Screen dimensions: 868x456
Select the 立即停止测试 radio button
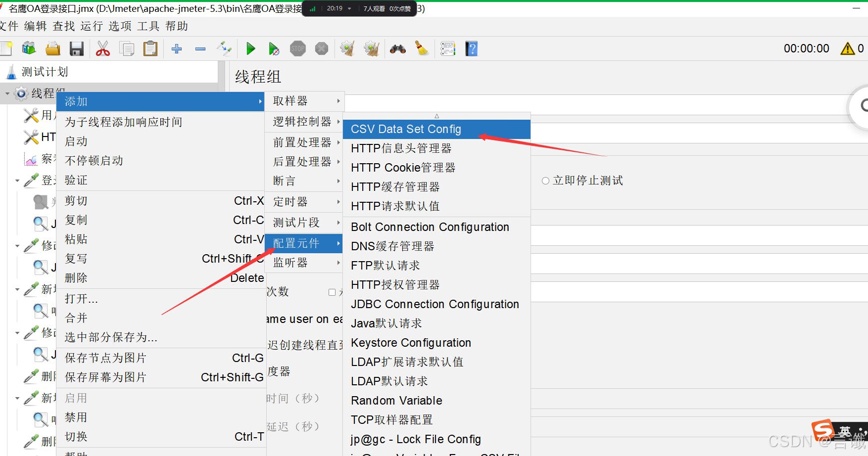pyautogui.click(x=545, y=181)
